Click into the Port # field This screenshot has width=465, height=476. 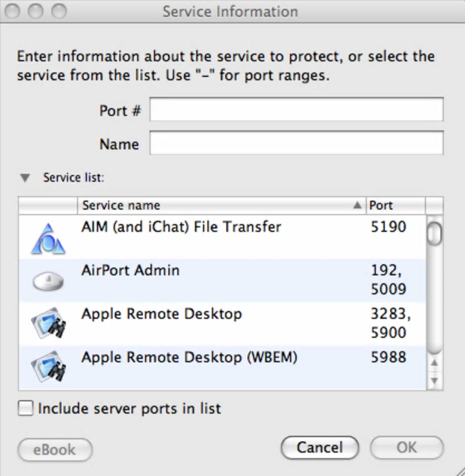(x=296, y=110)
